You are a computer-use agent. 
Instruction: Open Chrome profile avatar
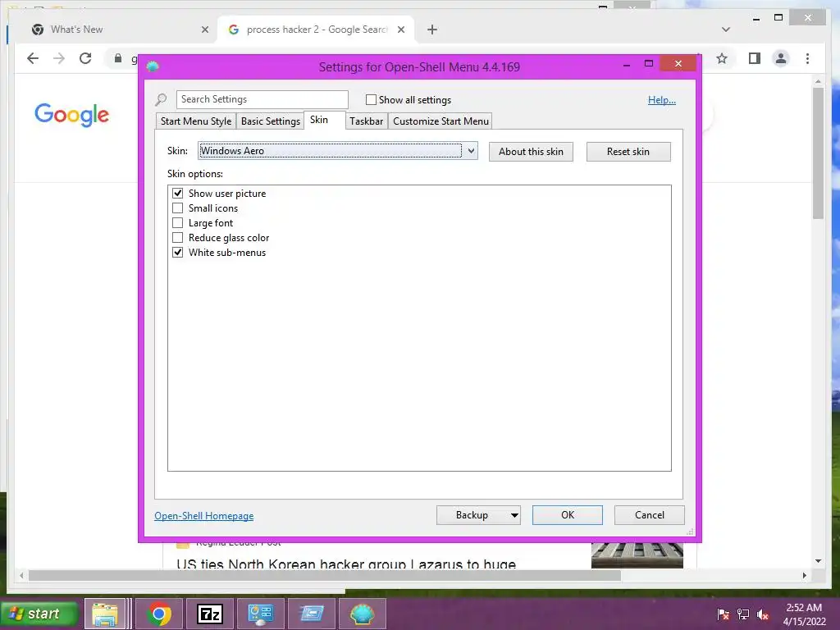(x=781, y=58)
